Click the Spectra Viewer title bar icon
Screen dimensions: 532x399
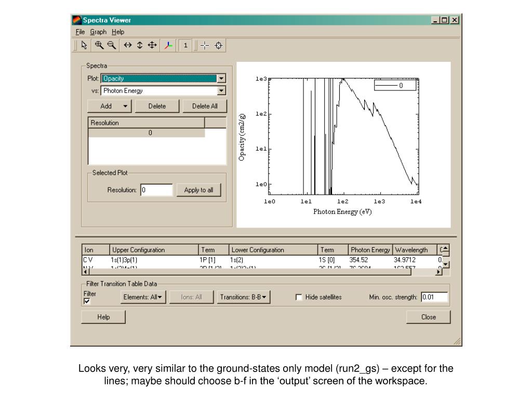tap(77, 20)
